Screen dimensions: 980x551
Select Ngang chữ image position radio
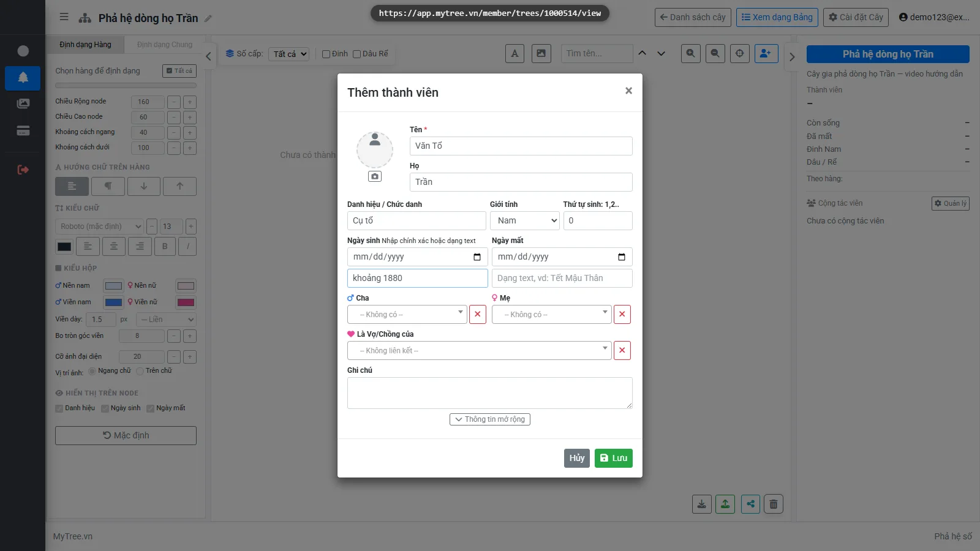[x=92, y=371]
